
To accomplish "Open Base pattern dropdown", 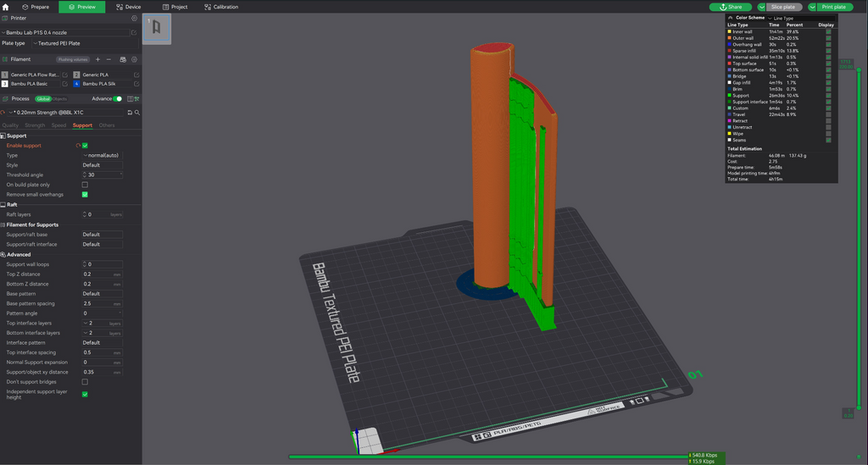I will click(103, 294).
